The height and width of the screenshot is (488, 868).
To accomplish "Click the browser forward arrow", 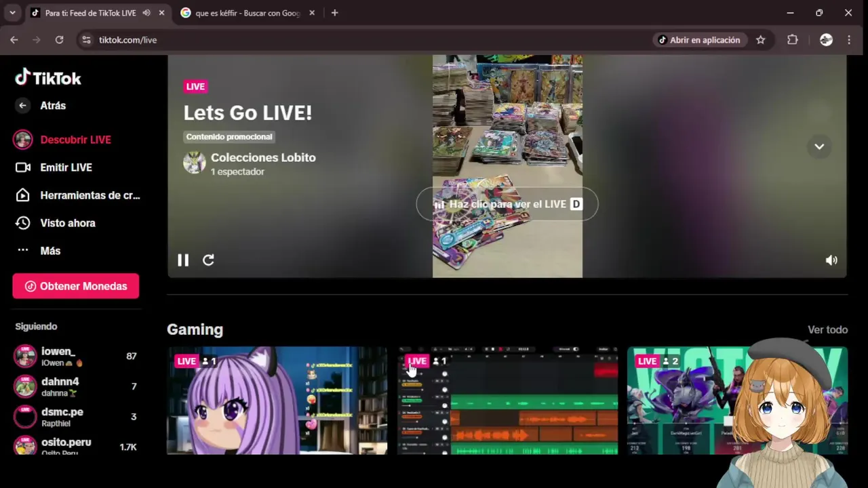I will tap(37, 40).
